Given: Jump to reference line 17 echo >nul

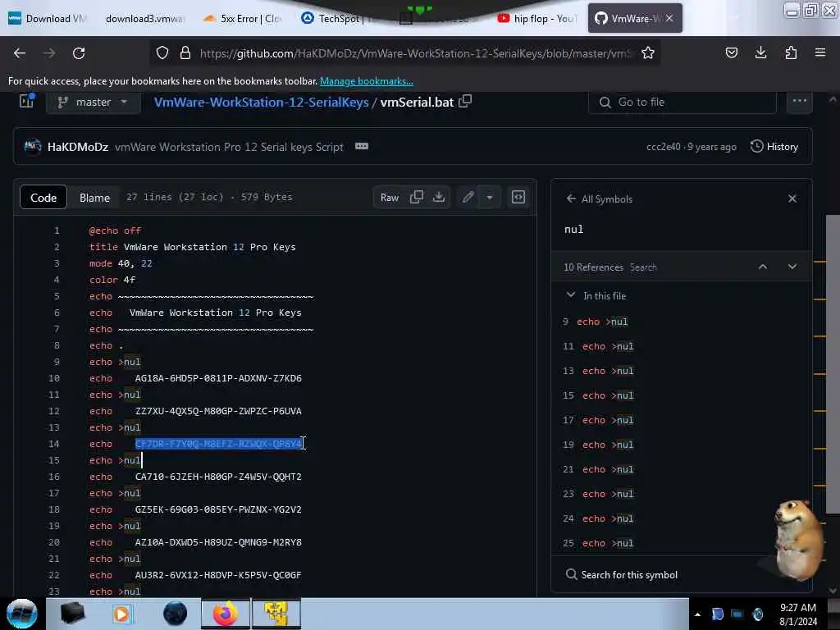Looking at the screenshot, I should point(598,420).
